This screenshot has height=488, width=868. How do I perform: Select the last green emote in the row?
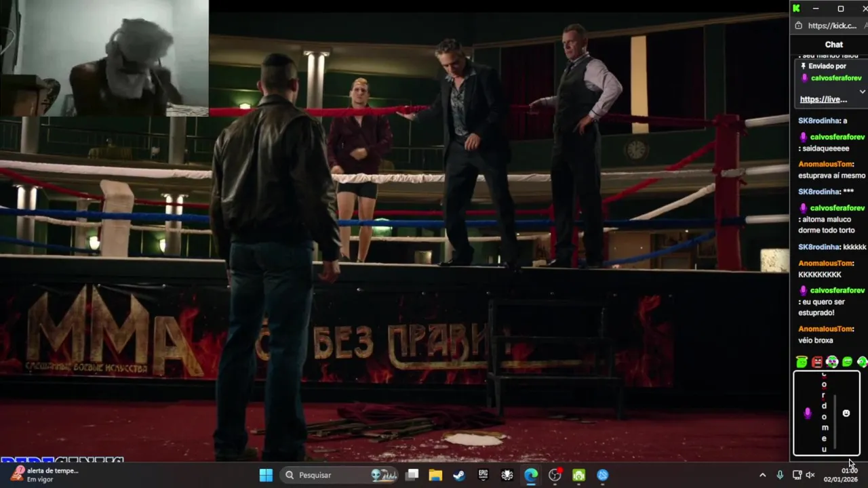click(x=862, y=362)
